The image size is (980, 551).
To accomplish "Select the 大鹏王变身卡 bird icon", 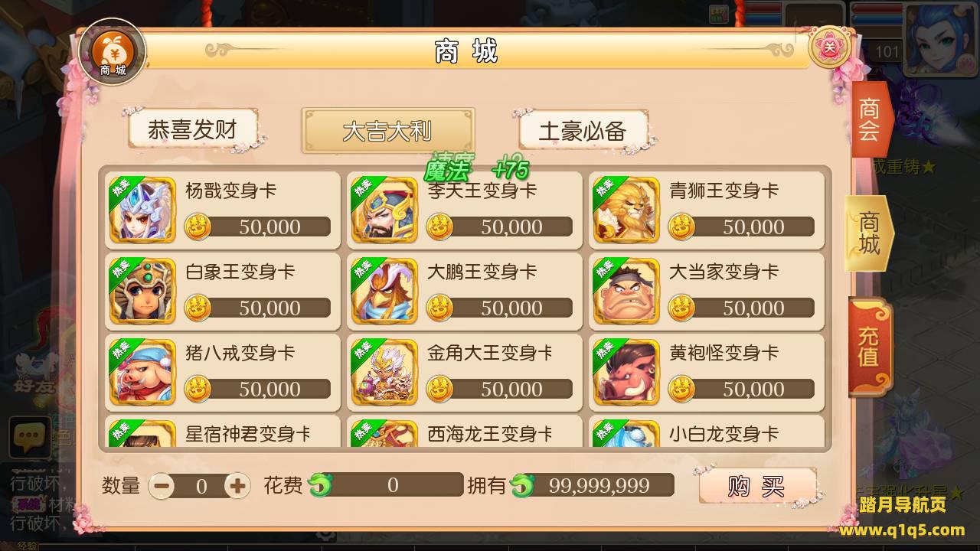I will click(384, 291).
